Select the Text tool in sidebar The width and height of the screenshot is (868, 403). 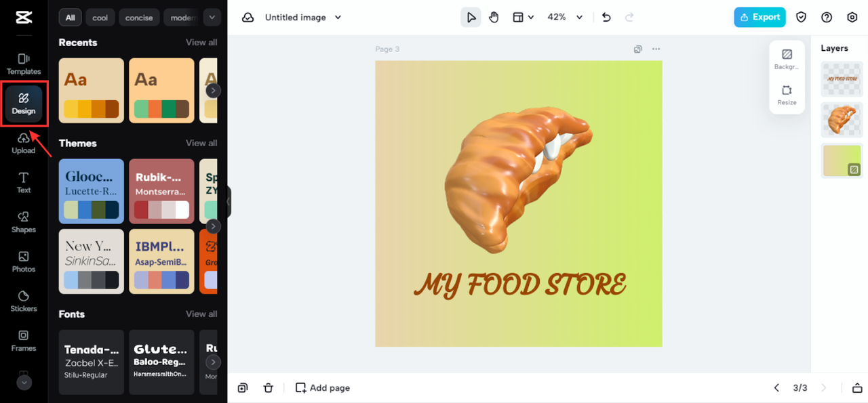[x=24, y=183]
